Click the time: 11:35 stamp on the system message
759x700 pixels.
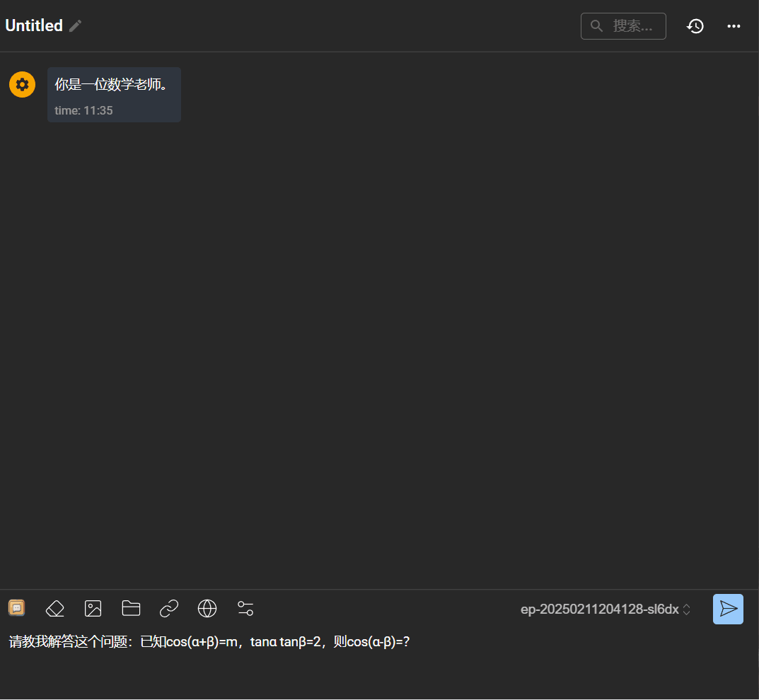point(83,110)
